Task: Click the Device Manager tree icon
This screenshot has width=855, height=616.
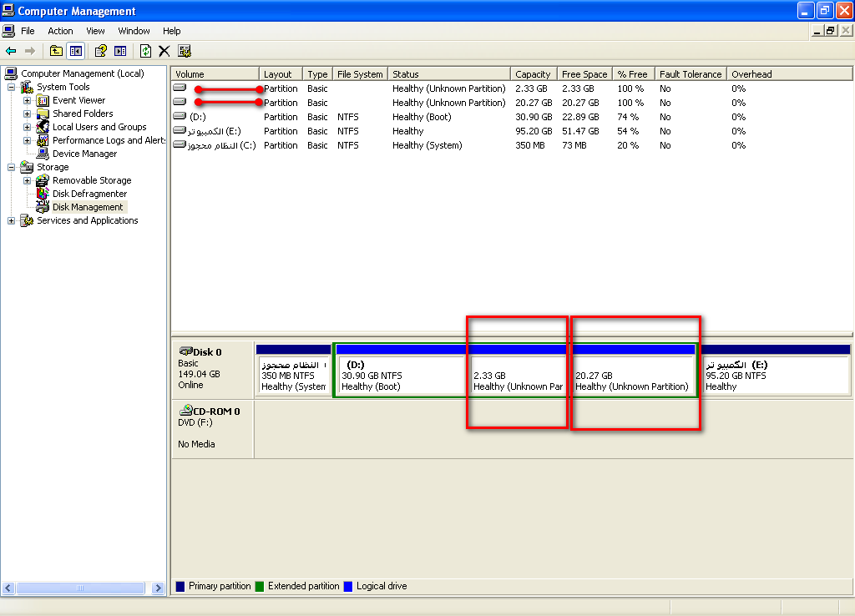Action: [43, 154]
